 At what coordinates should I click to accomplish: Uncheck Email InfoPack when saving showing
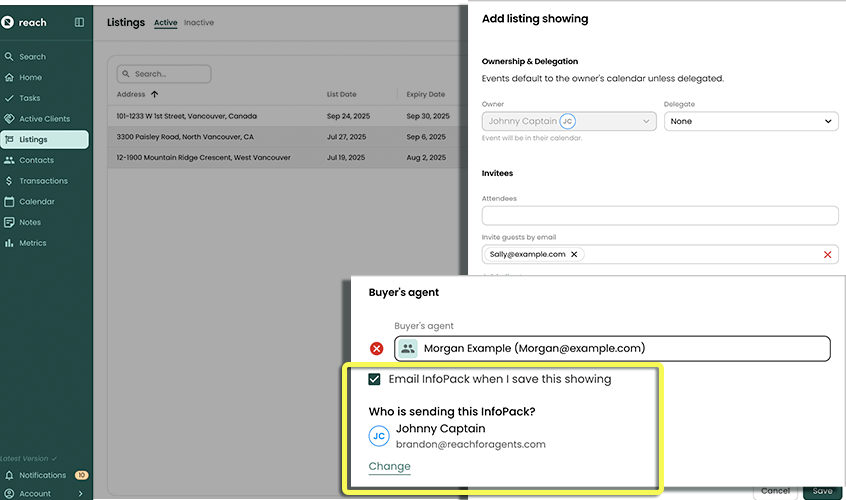pos(375,379)
